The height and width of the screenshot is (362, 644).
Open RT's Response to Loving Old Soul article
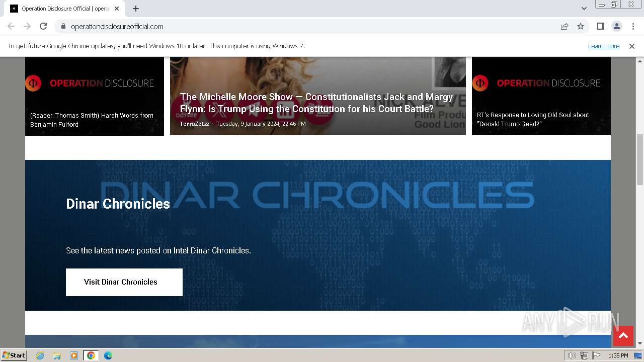pyautogui.click(x=533, y=119)
